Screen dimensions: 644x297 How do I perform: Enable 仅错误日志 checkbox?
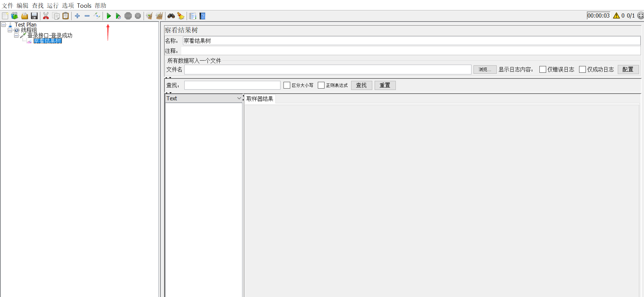coord(543,69)
